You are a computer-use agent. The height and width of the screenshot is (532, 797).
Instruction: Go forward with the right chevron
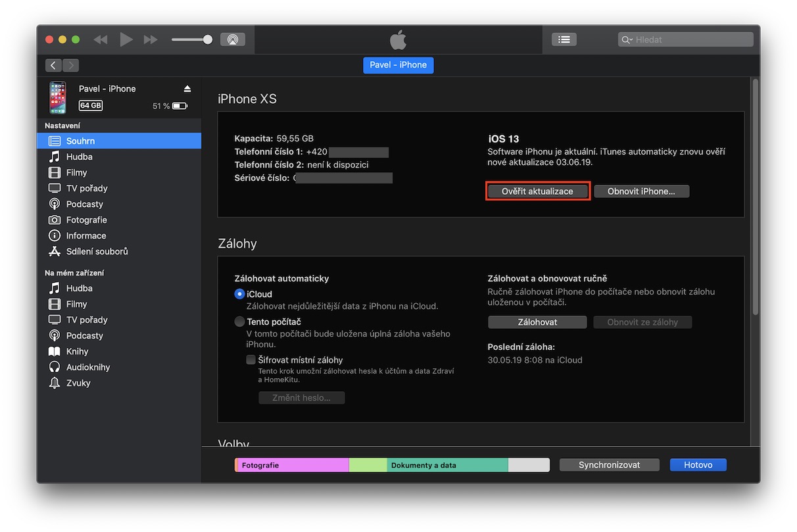point(70,65)
